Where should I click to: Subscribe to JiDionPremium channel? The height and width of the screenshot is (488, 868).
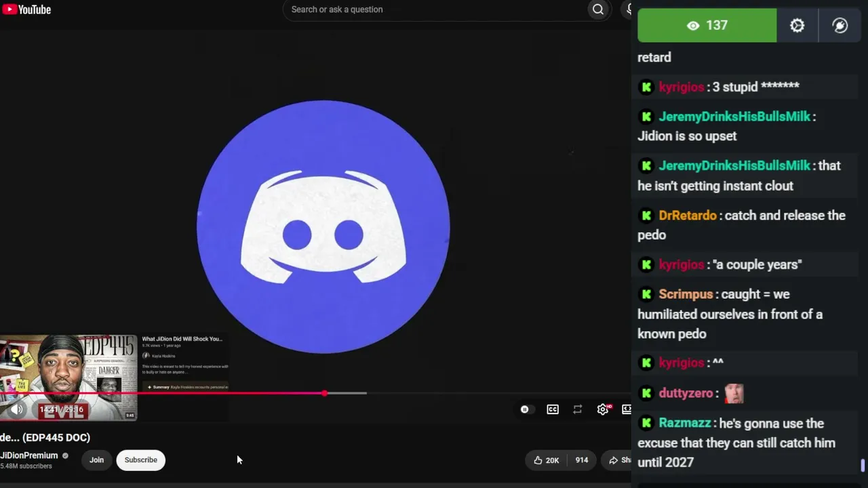tap(141, 460)
